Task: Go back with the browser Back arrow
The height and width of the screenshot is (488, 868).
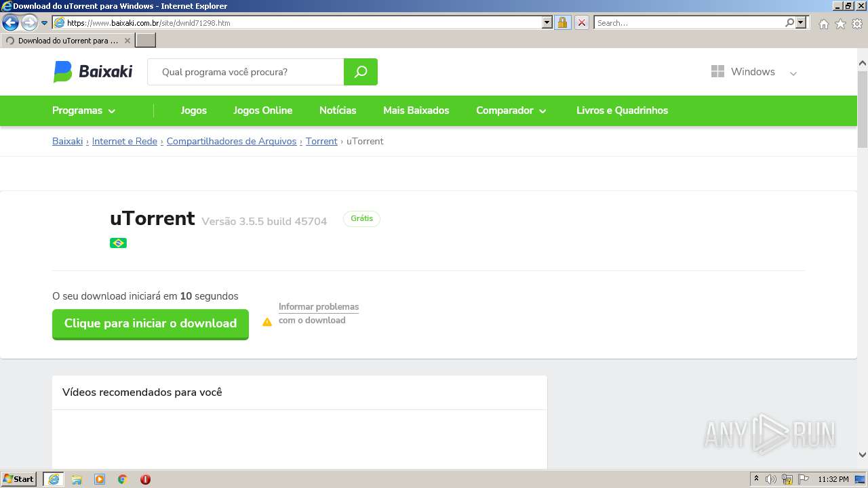Action: coord(10,22)
